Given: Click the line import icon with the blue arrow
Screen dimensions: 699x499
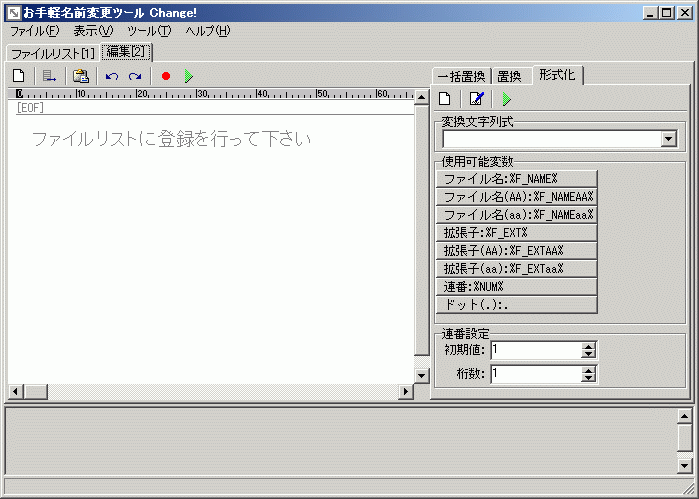Looking at the screenshot, I should [x=49, y=76].
